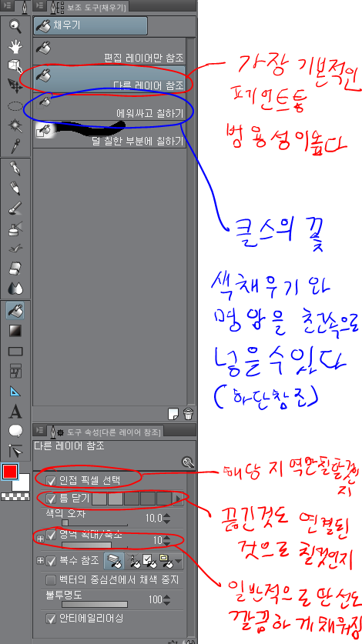Select the Brush tool
Screen dimensions: 362x644
click(15, 209)
